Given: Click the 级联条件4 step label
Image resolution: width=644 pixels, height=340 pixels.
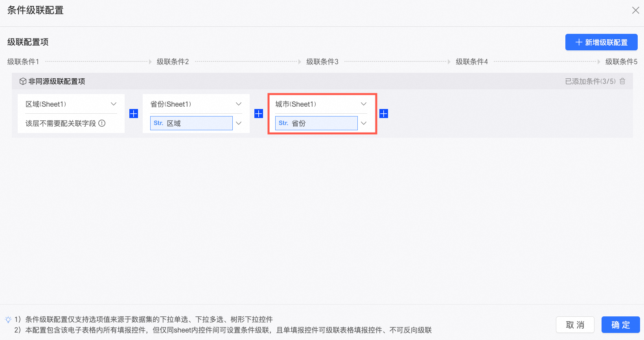Looking at the screenshot, I should (471, 62).
